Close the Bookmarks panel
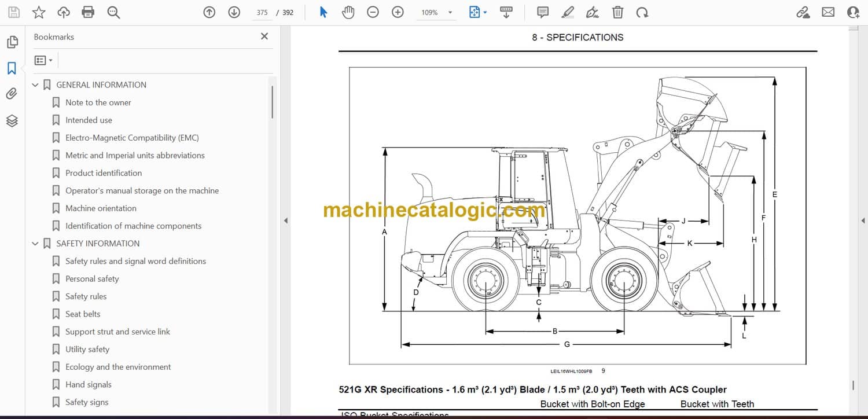Viewport: 868px width, 419px height. click(x=264, y=36)
